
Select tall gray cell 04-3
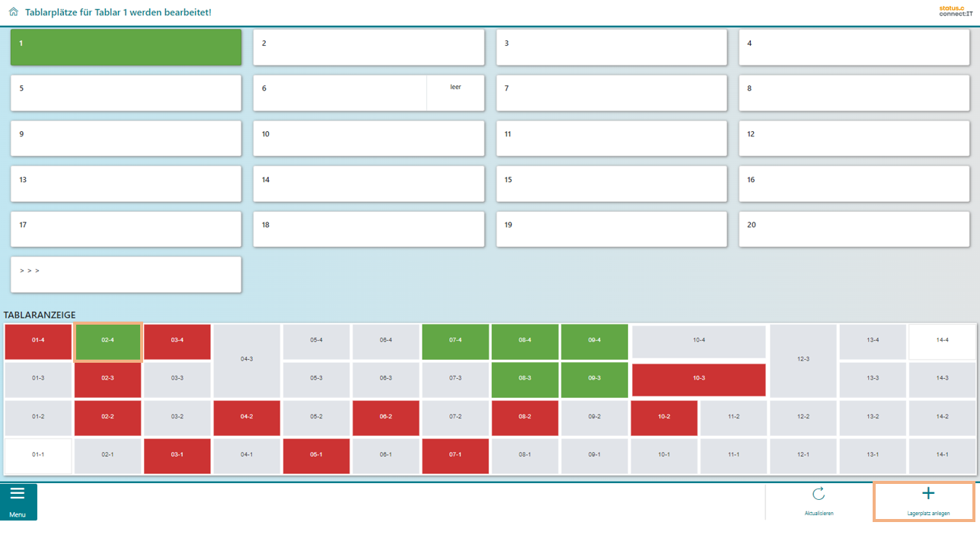point(247,360)
